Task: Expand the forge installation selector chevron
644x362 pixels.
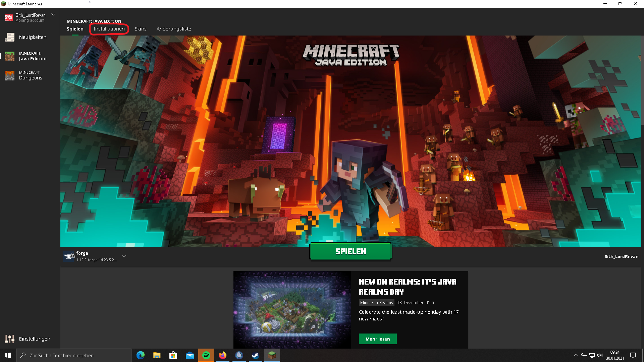Action: click(124, 256)
